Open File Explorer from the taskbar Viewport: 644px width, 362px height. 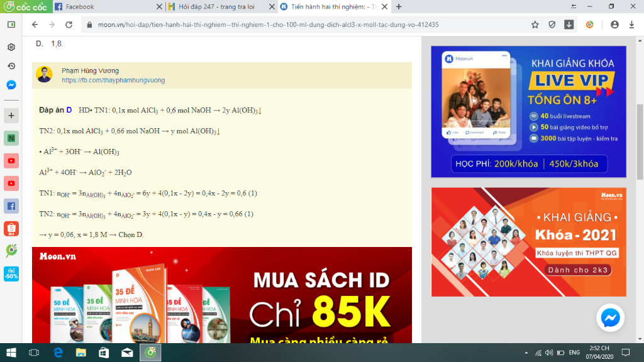point(81,353)
